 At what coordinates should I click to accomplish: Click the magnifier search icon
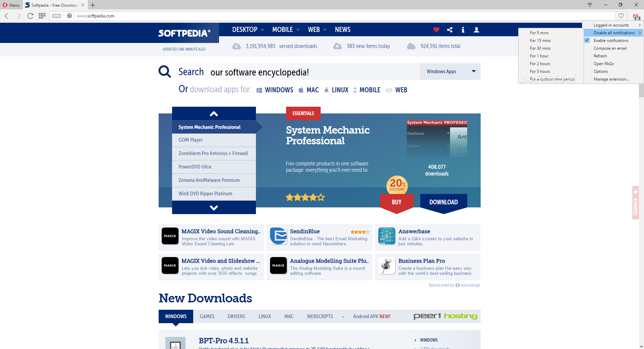[x=165, y=71]
